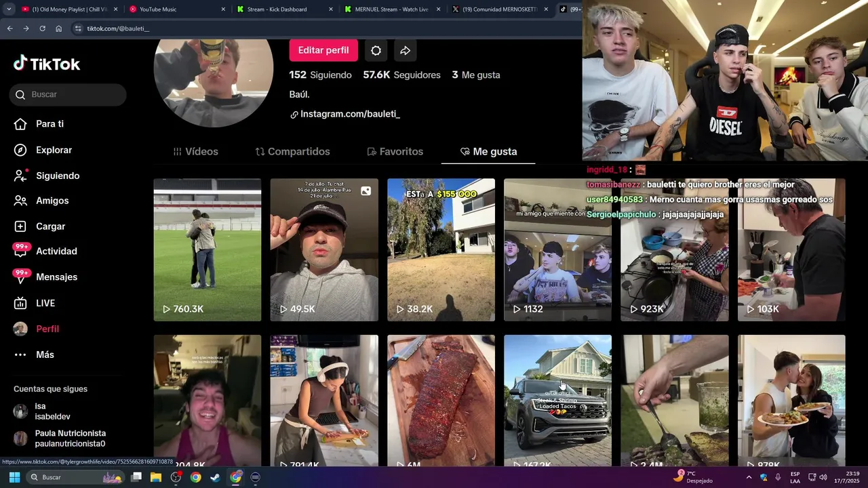Close the YouTube Music tab
The image size is (868, 488).
point(223,9)
